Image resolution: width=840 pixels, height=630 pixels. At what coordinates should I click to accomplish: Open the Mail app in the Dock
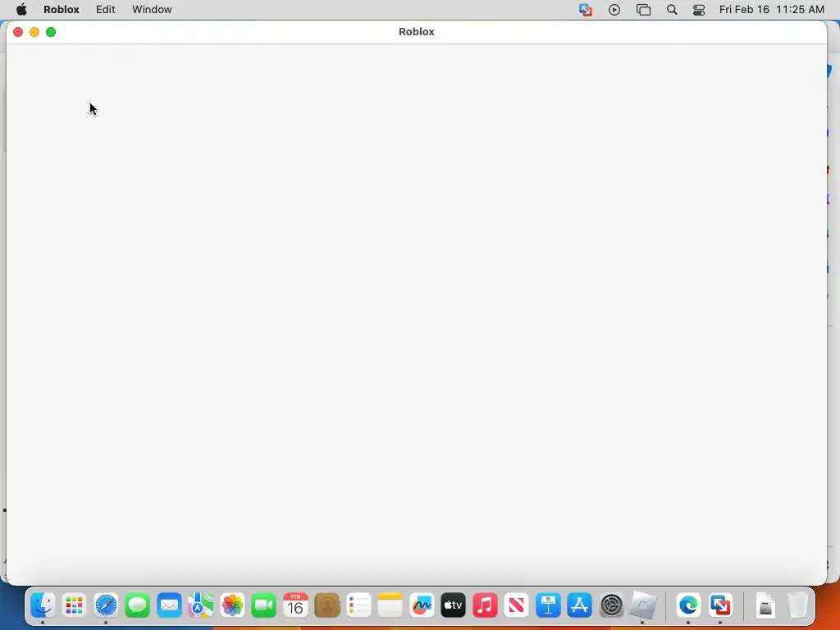point(169,606)
